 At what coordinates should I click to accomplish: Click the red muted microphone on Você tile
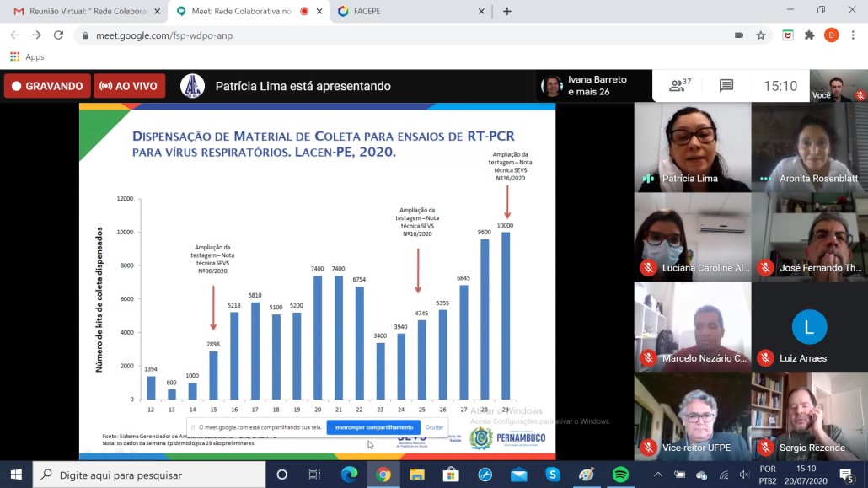[x=860, y=96]
